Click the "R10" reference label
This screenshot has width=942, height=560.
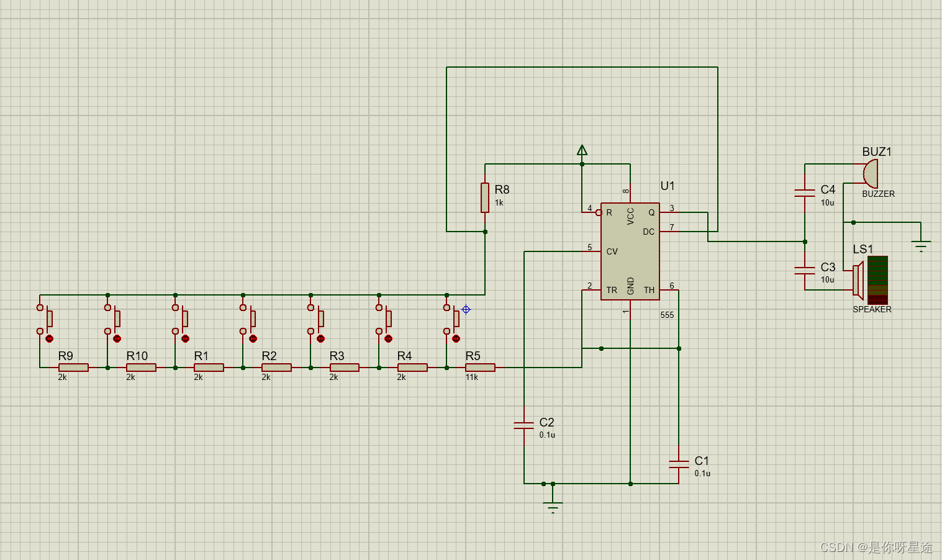tap(137, 356)
